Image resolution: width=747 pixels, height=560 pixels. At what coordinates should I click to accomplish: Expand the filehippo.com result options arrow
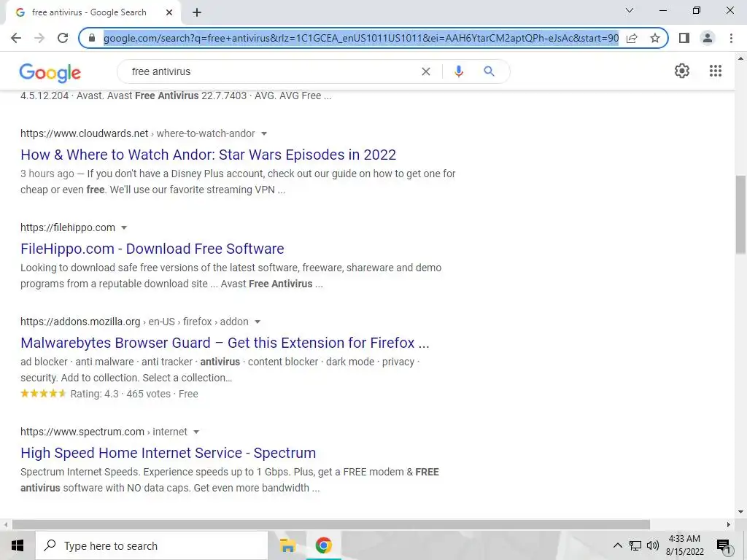click(124, 228)
